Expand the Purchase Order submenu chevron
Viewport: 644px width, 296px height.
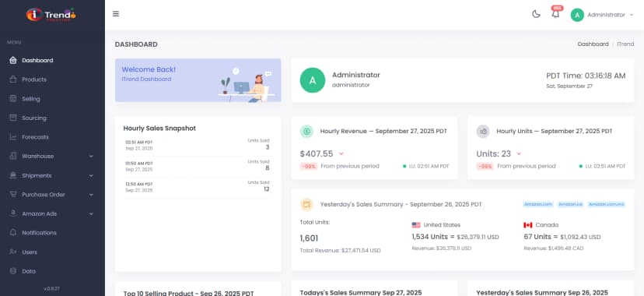coord(91,195)
